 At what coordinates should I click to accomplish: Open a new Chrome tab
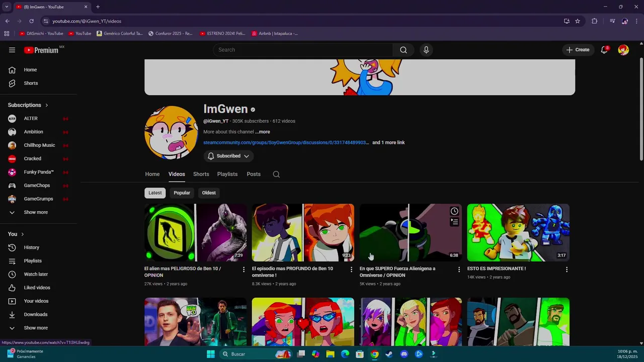[98, 7]
